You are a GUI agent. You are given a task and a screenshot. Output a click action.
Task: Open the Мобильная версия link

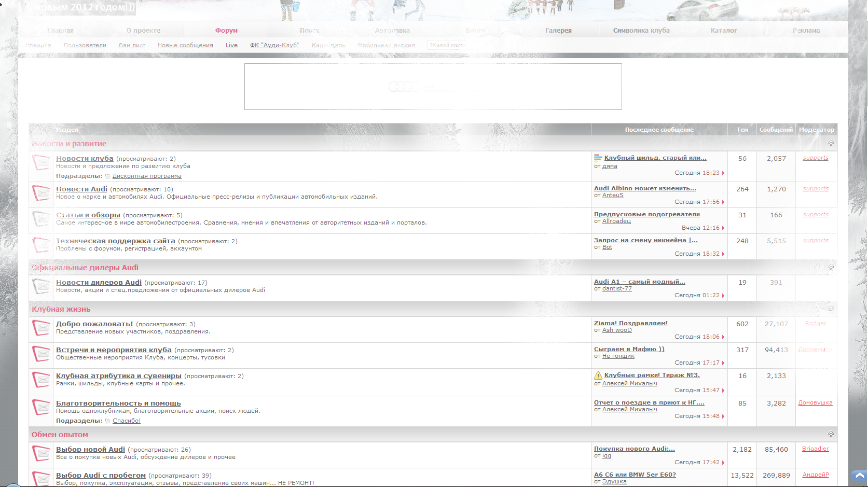click(386, 45)
